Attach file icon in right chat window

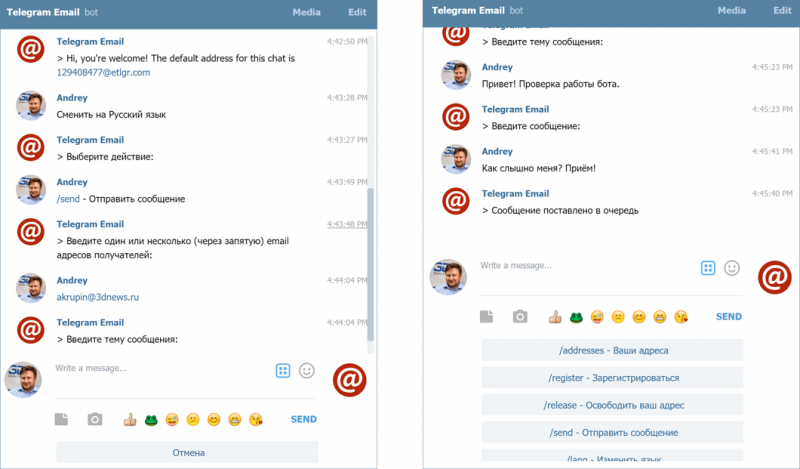[487, 316]
